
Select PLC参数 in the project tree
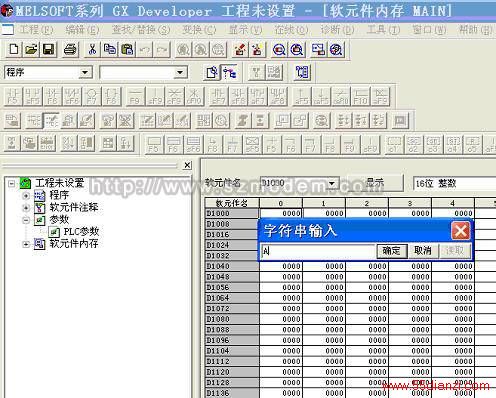coord(81,232)
